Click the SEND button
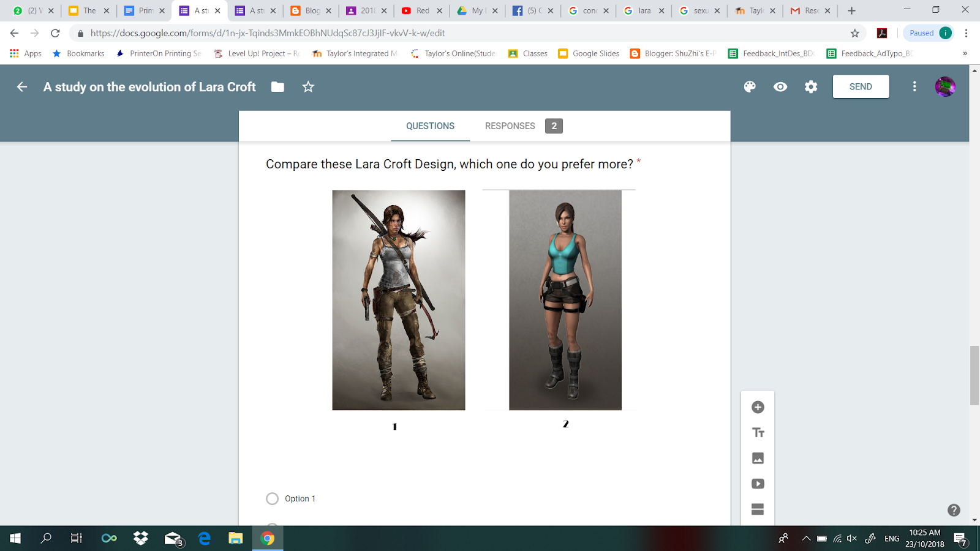Image resolution: width=980 pixels, height=551 pixels. click(861, 87)
